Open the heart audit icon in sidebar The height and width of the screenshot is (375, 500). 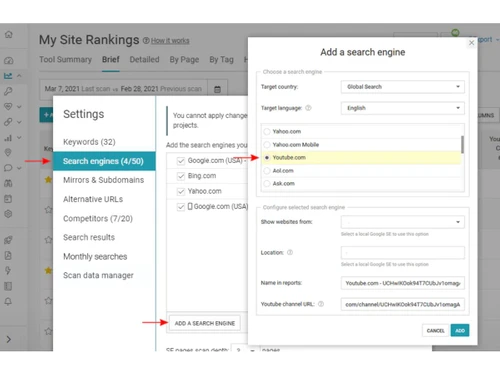[x=8, y=107]
